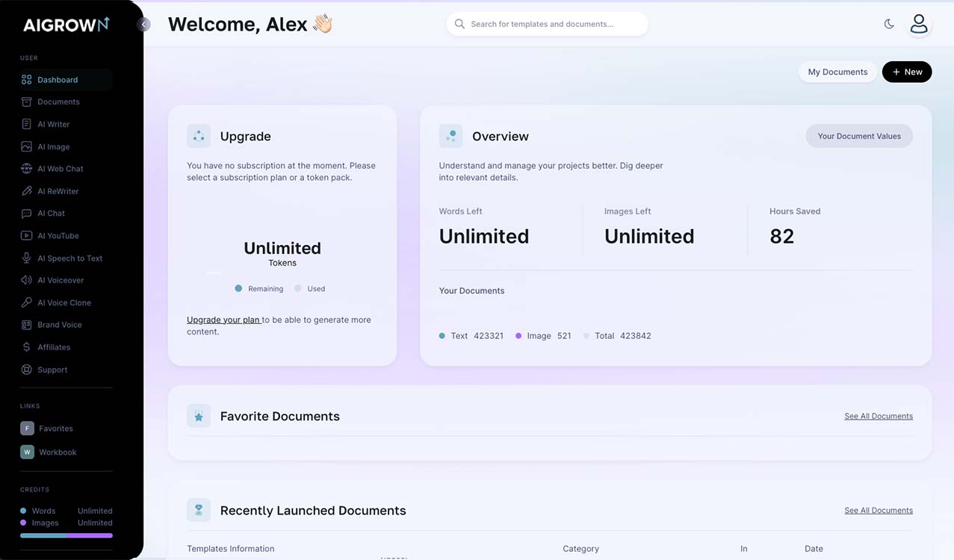Open the AI Writer tool from sidebar
Screen dimensions: 954x560
pyautogui.click(x=52, y=124)
